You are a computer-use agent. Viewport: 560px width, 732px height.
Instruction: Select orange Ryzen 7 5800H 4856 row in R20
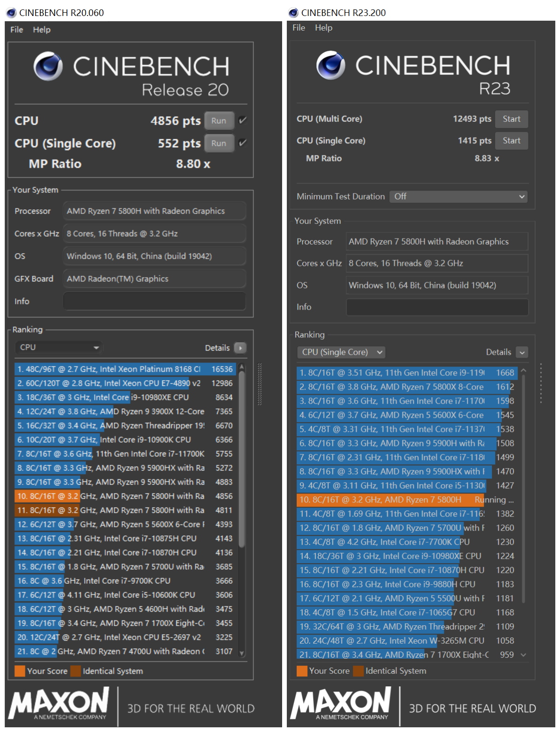tap(126, 496)
